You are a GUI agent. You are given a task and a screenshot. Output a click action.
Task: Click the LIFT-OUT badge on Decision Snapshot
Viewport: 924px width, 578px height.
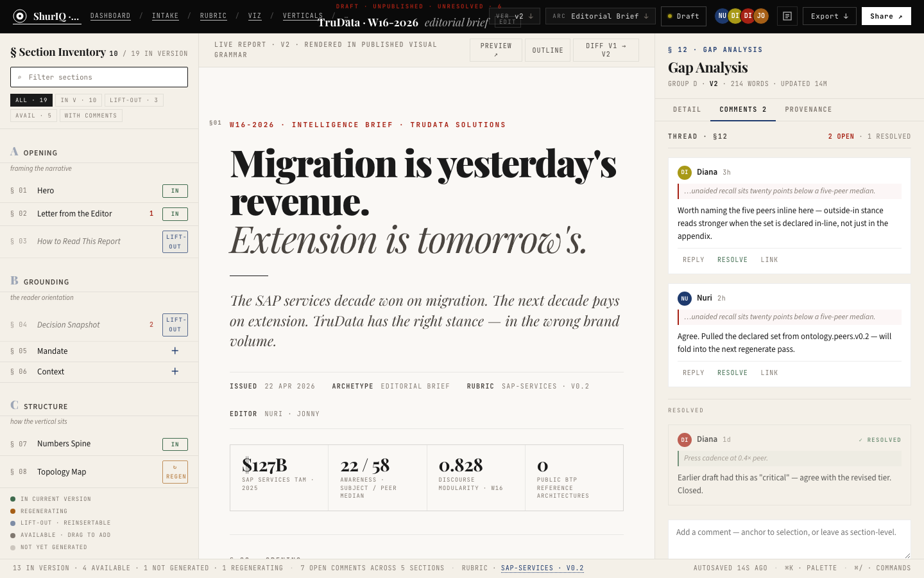point(175,324)
